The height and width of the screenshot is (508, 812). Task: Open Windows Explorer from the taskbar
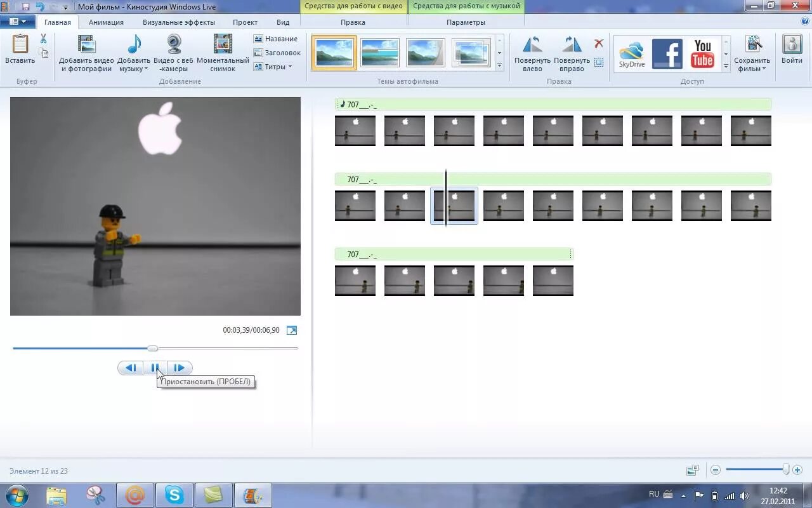56,495
